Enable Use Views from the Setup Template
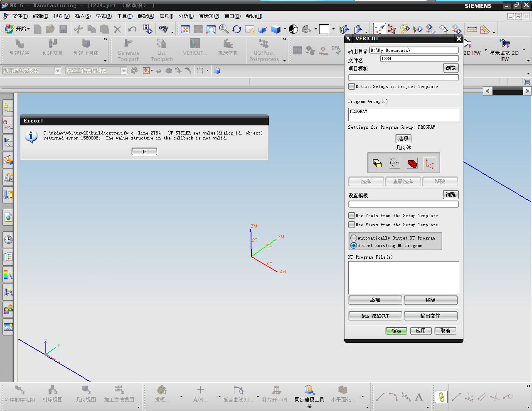This screenshot has width=532, height=411. point(352,225)
